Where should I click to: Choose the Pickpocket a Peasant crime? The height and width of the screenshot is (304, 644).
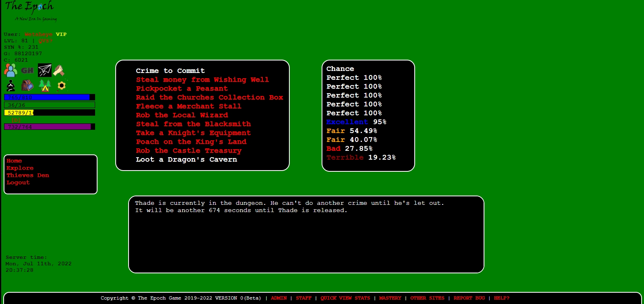182,89
